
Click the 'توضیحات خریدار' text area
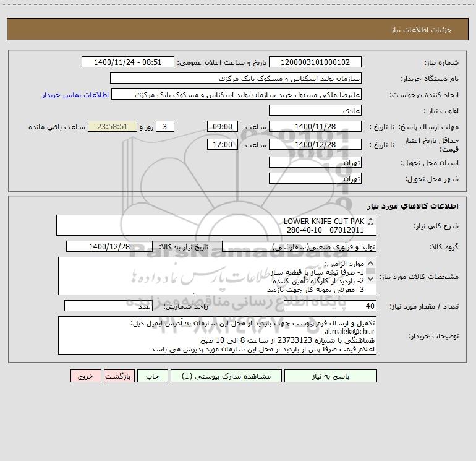click(x=217, y=335)
